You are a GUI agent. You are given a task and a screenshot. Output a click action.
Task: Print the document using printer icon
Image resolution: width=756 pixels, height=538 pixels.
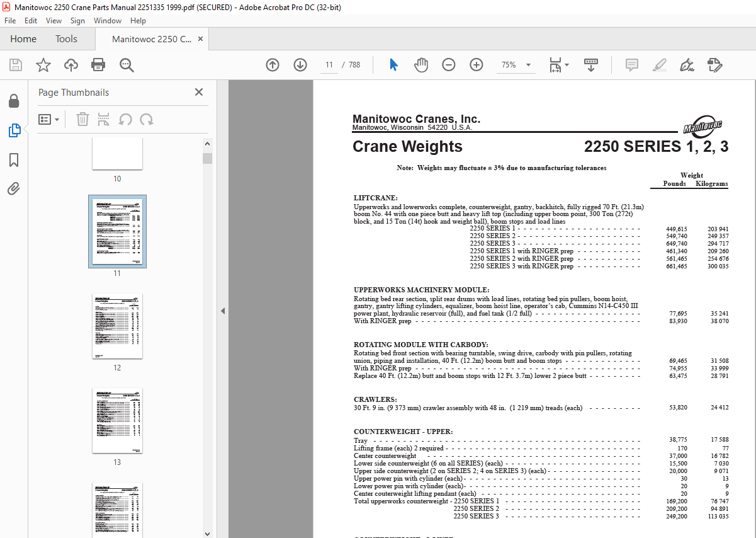(98, 65)
